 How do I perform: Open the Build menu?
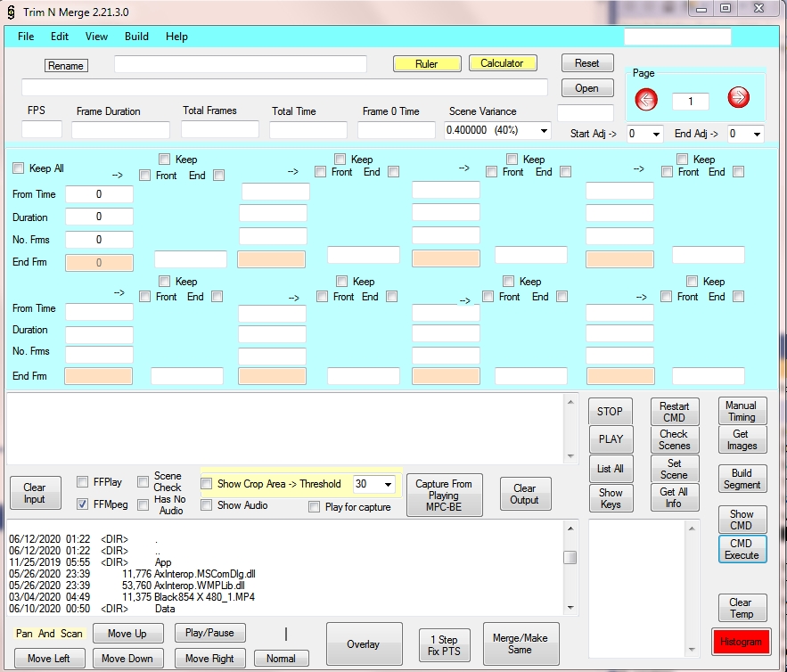coord(136,37)
